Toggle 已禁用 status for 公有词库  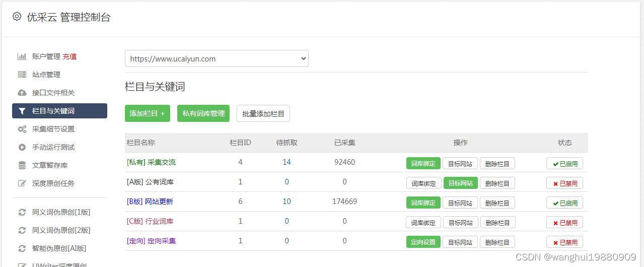pos(564,183)
